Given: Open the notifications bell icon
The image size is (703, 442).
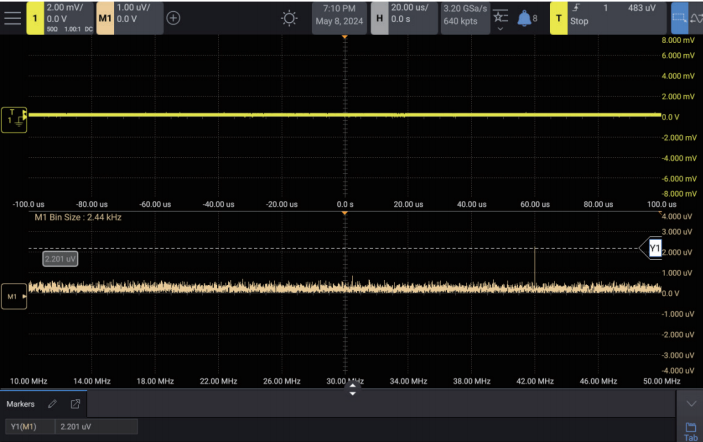Looking at the screenshot, I should [524, 18].
